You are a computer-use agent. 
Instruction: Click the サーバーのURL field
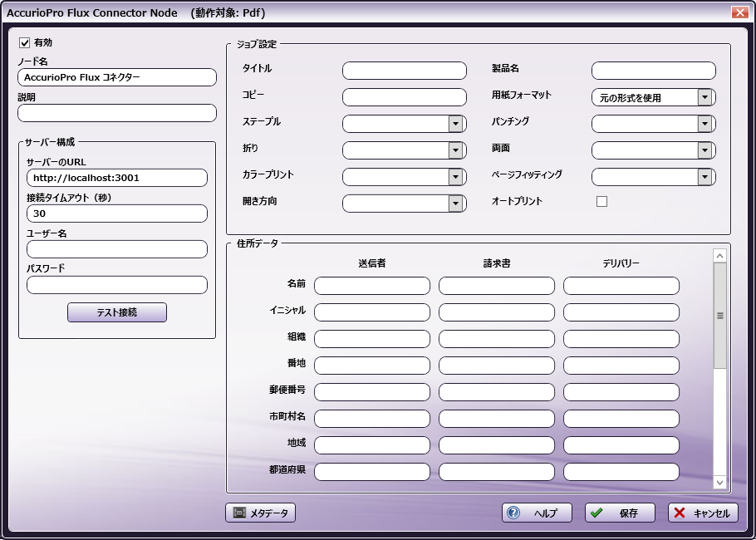pos(117,178)
